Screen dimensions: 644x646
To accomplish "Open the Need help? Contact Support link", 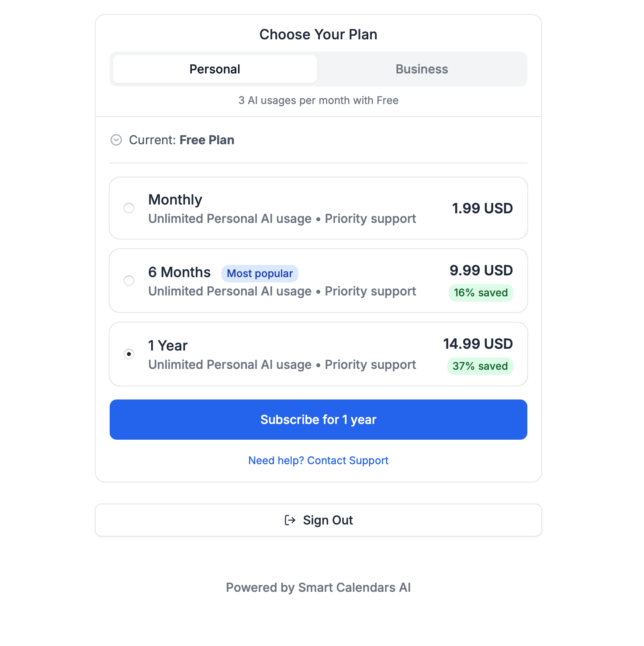I will pyautogui.click(x=318, y=460).
